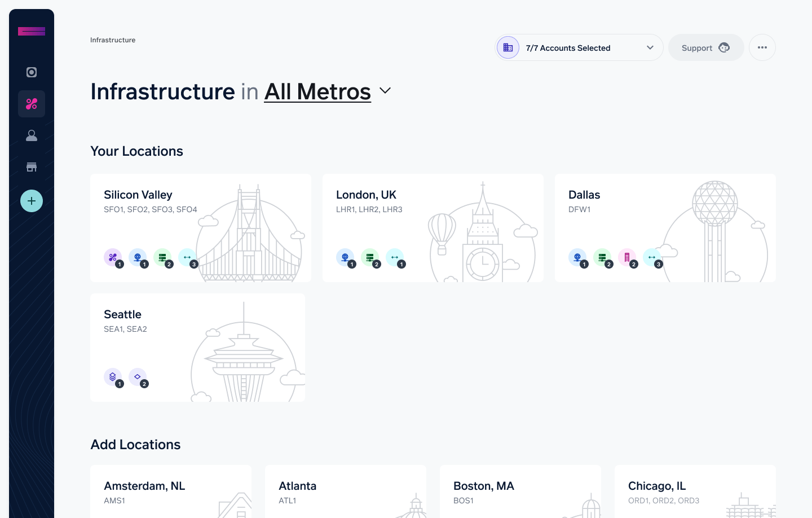Click the Add Locations heading

point(135,445)
